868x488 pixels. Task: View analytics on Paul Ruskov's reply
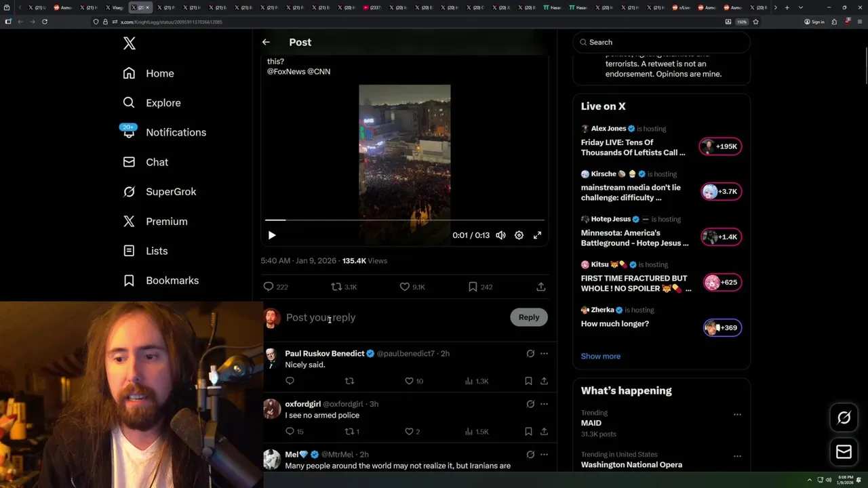(x=476, y=381)
